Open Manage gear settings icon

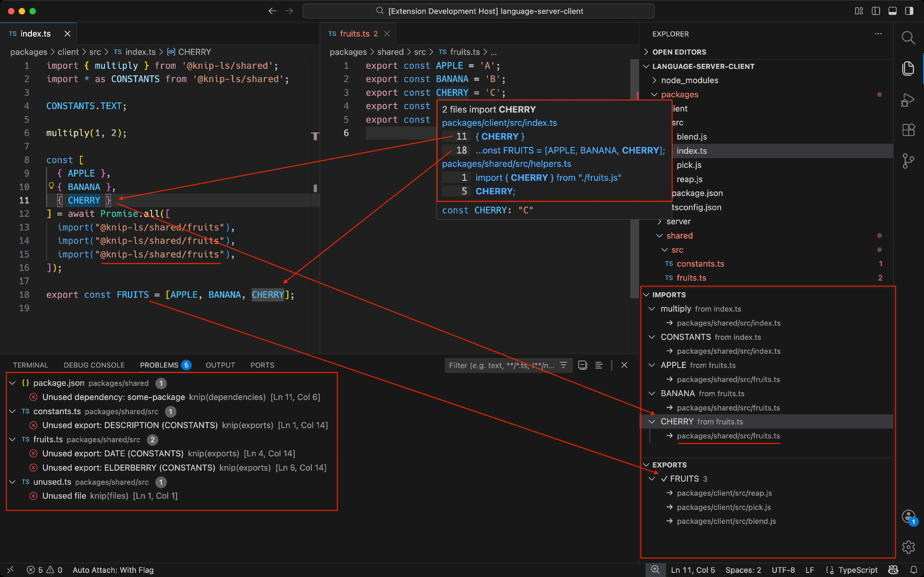click(x=908, y=547)
